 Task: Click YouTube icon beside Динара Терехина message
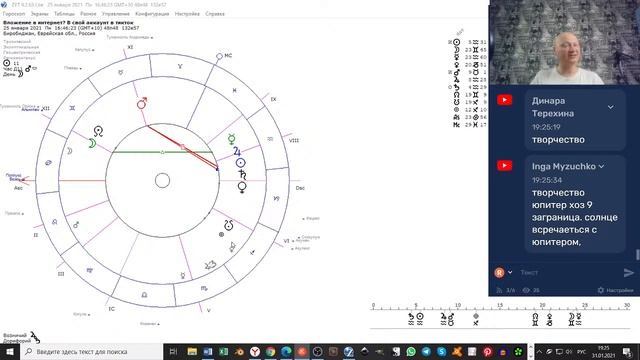(504, 100)
